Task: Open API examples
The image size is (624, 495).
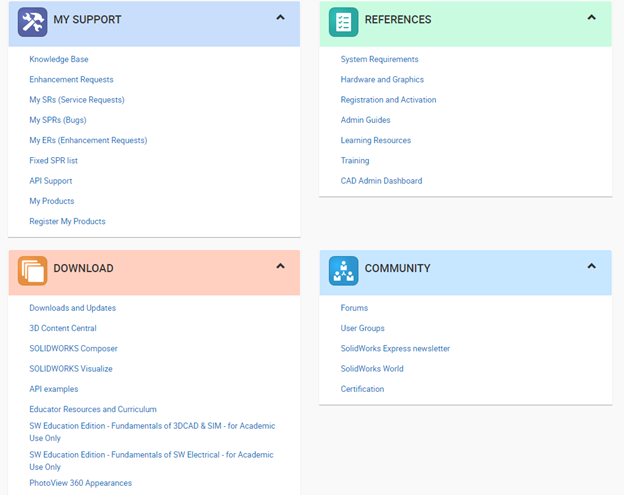Action: (x=54, y=389)
